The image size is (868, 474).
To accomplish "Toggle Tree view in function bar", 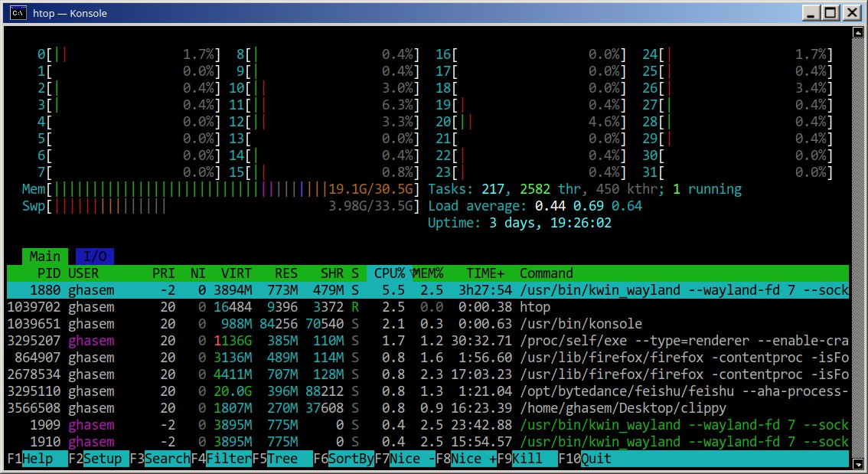I will (282, 459).
